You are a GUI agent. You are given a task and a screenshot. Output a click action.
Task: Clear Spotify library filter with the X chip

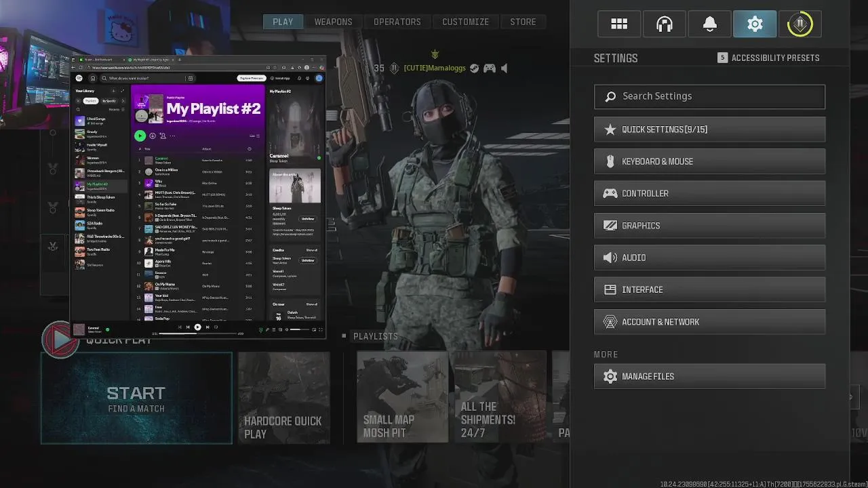click(78, 101)
